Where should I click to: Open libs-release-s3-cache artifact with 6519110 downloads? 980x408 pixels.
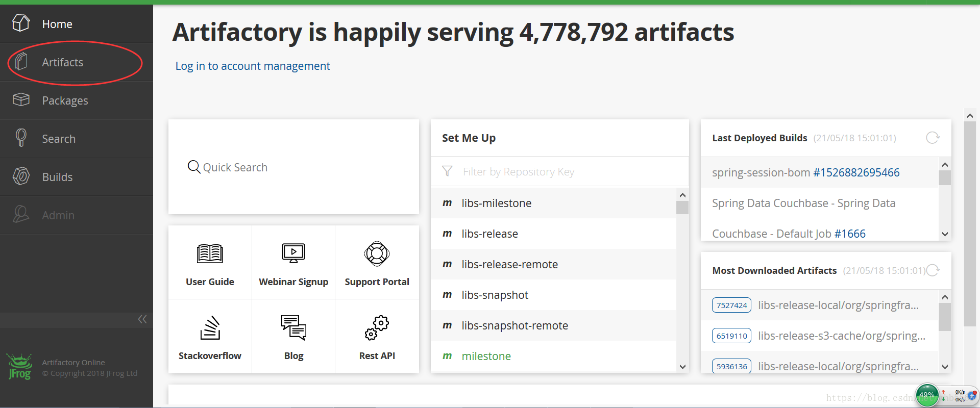coord(820,336)
